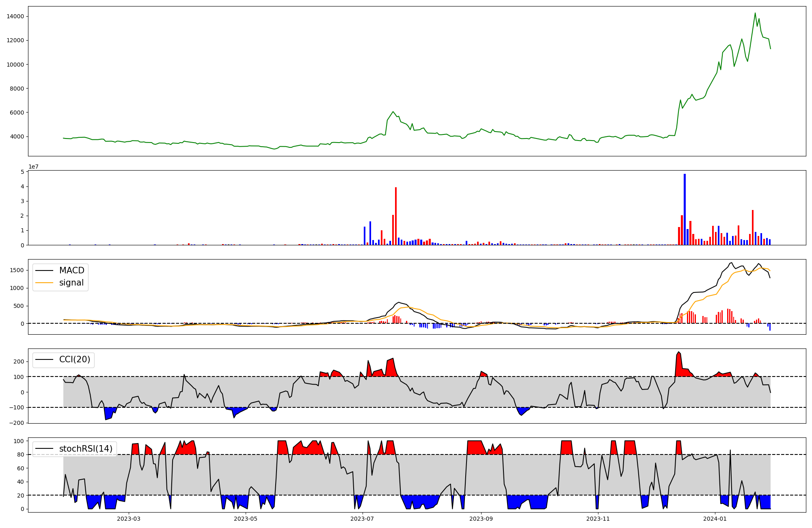Click the July 2023 price spike near 6000

pyautogui.click(x=393, y=112)
